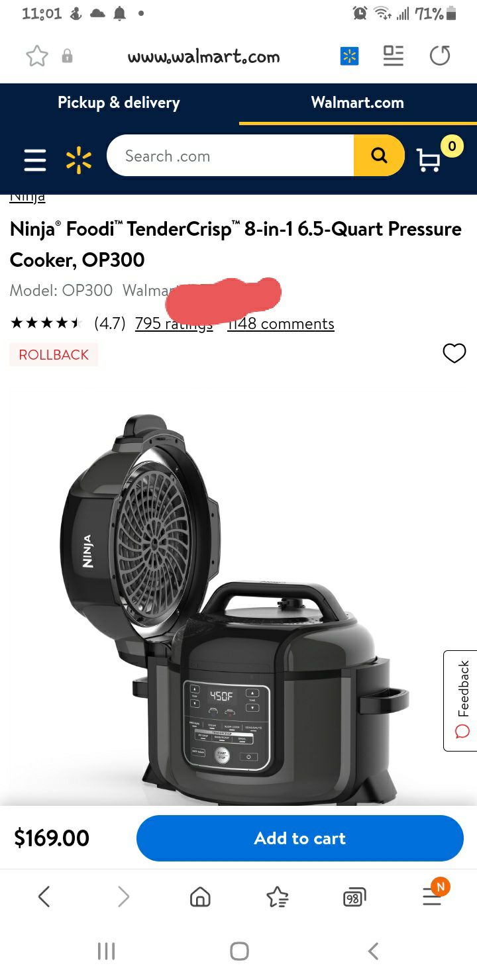Reload the page with the refresh icon
The height and width of the screenshot is (980, 477).
pos(440,56)
